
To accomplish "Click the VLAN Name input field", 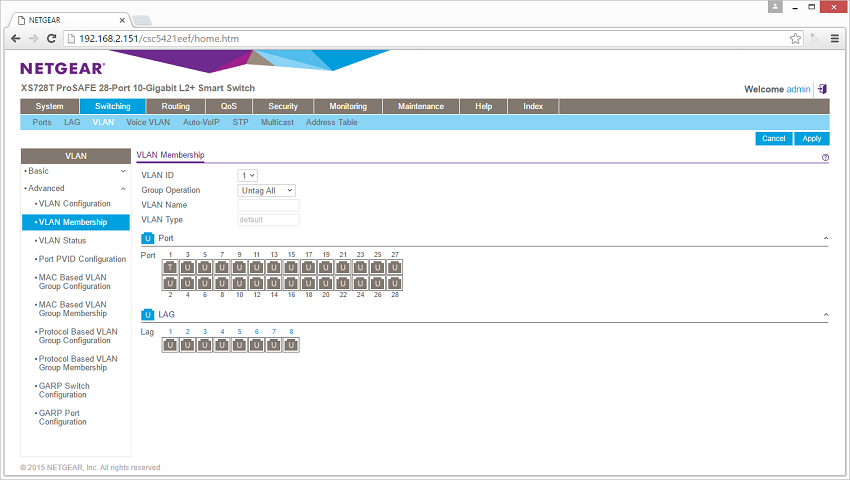I will click(268, 205).
